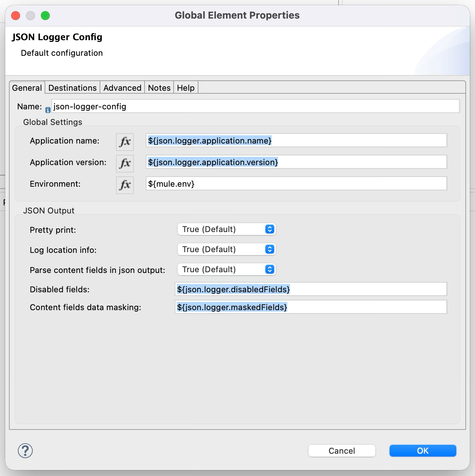Click the fx expression icon for Application name
Viewport: 475px width, 476px height.
(125, 142)
